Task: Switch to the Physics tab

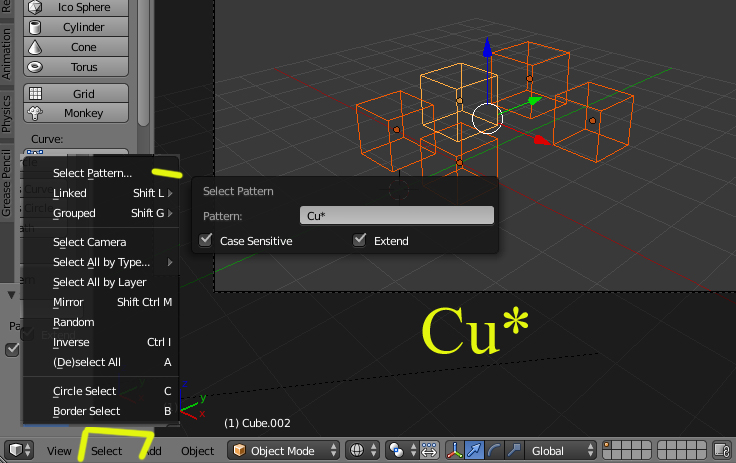Action: coord(7,112)
